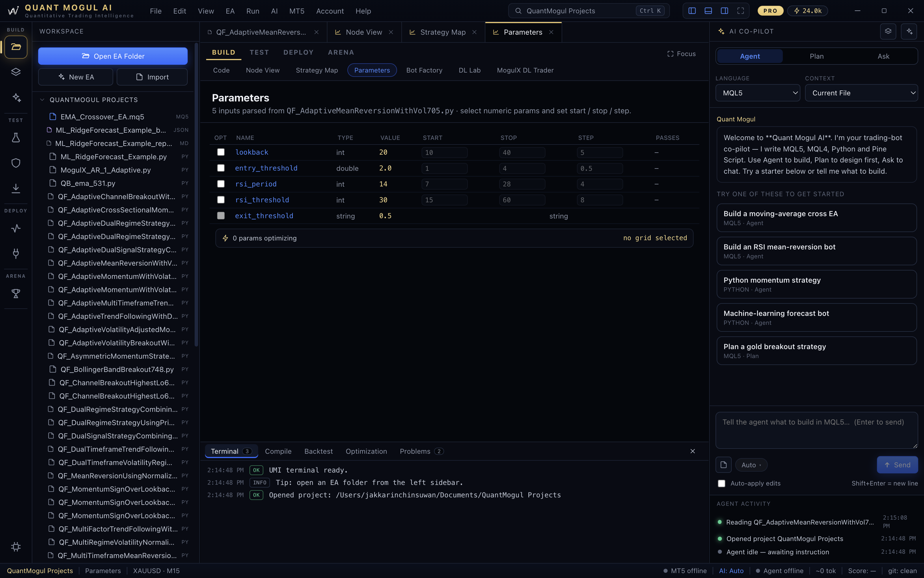Open the Bot Factory sub-tab
Image resolution: width=924 pixels, height=578 pixels.
click(x=424, y=70)
